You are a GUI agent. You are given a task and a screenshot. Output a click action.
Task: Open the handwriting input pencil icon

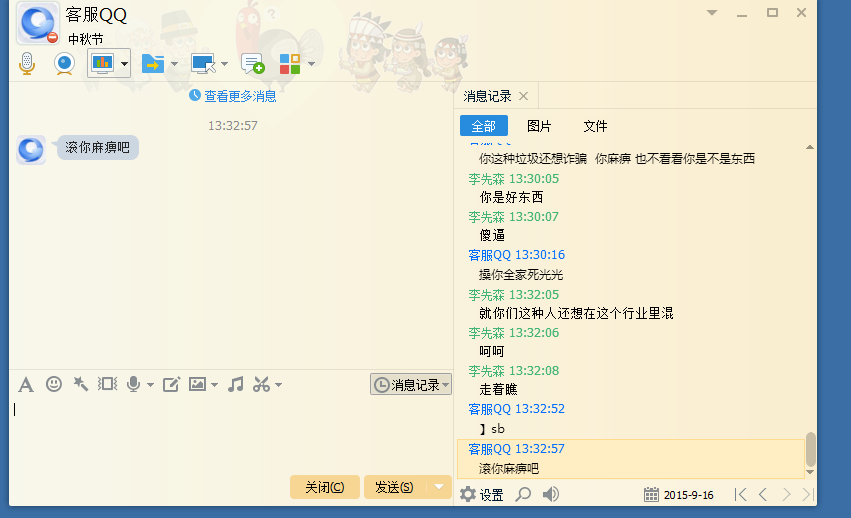[171, 384]
